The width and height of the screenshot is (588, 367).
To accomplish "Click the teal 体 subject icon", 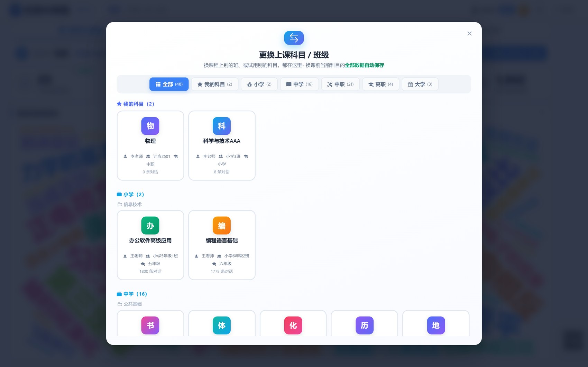I will click(222, 325).
